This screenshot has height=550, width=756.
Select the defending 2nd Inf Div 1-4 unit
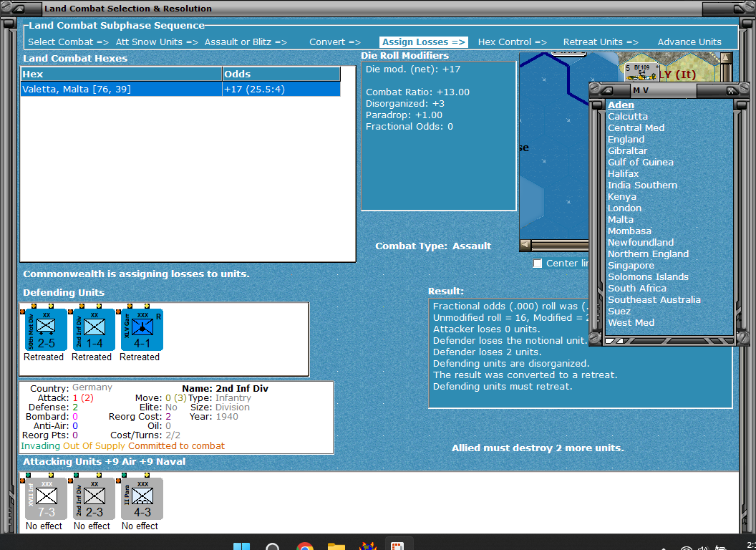[94, 330]
